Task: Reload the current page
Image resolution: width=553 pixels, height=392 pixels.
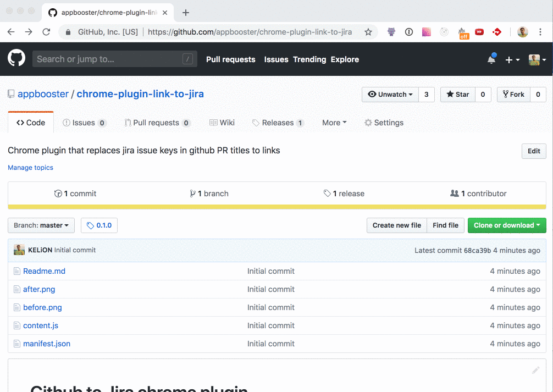Action: pos(46,32)
